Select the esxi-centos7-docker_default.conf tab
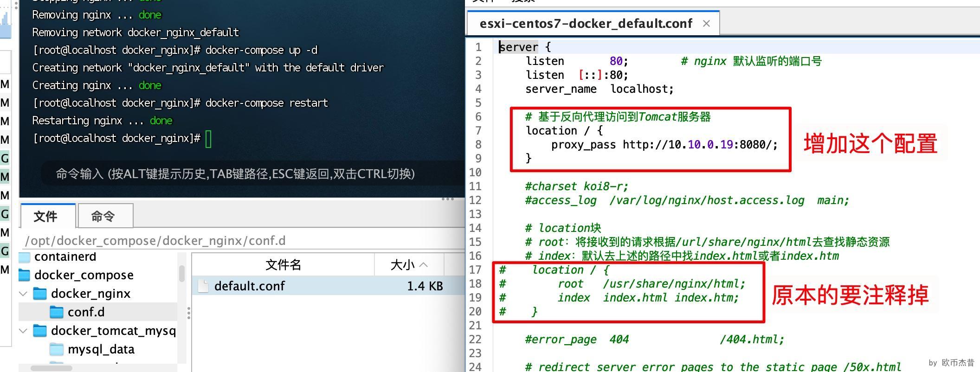 [x=586, y=24]
